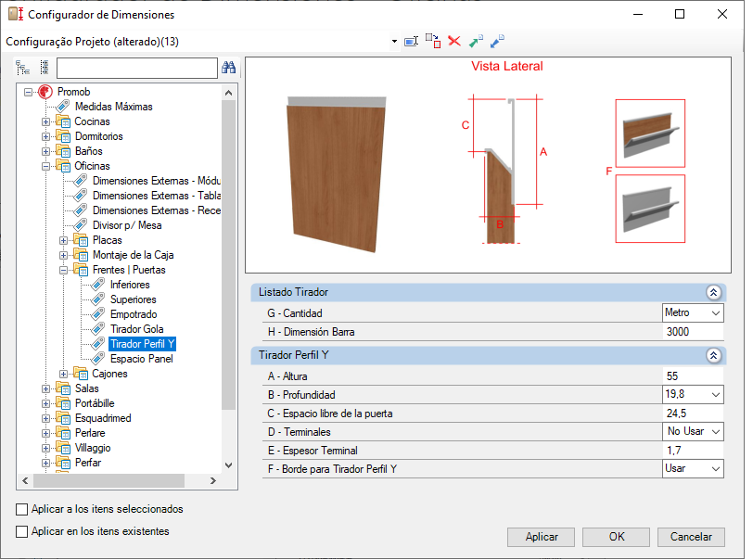
Task: Expand the Dormitorios tree node
Action: pos(45,136)
